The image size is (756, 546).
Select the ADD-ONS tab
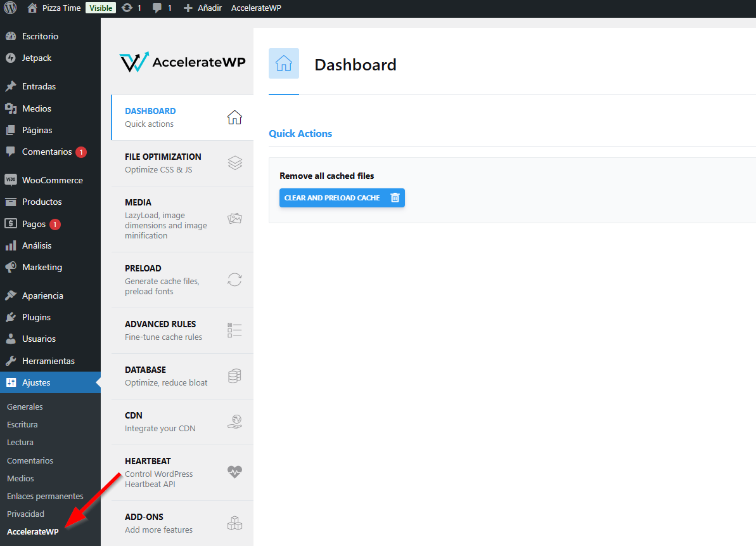point(183,523)
